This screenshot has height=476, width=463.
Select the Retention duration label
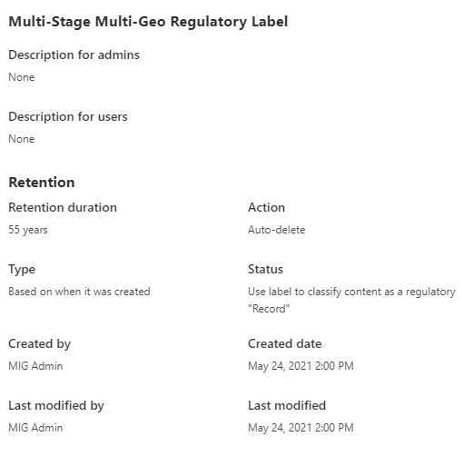tap(63, 207)
